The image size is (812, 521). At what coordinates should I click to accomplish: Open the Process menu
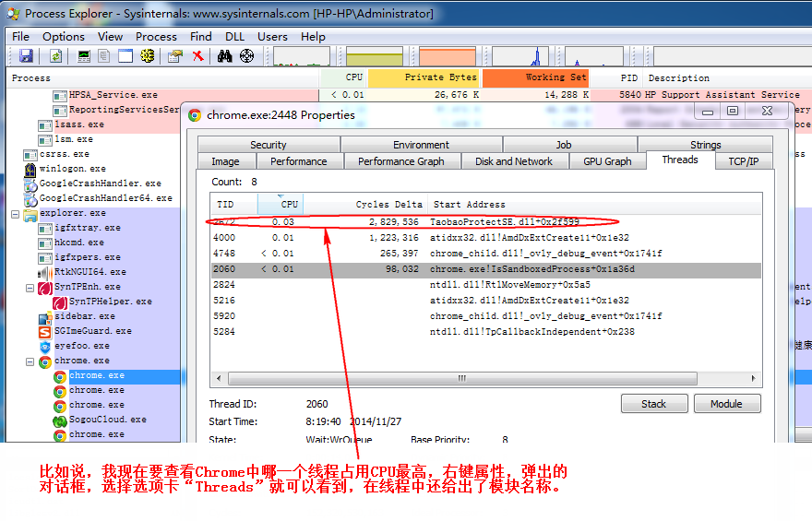[x=156, y=37]
